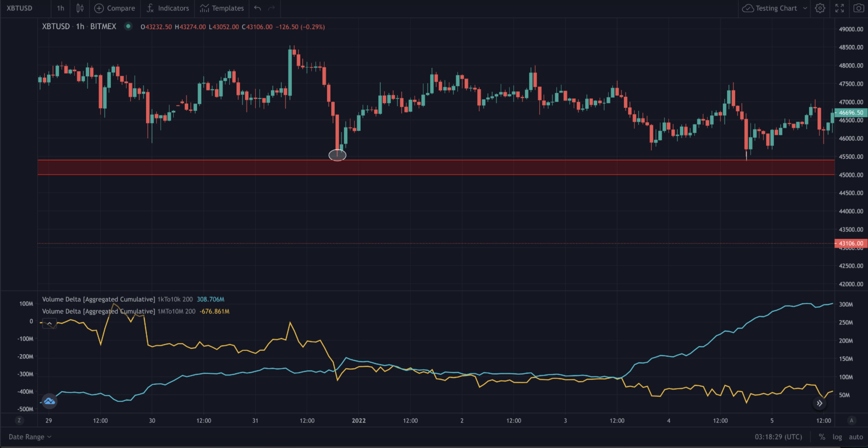Select the red support zone rectangle

pyautogui.click(x=438, y=167)
